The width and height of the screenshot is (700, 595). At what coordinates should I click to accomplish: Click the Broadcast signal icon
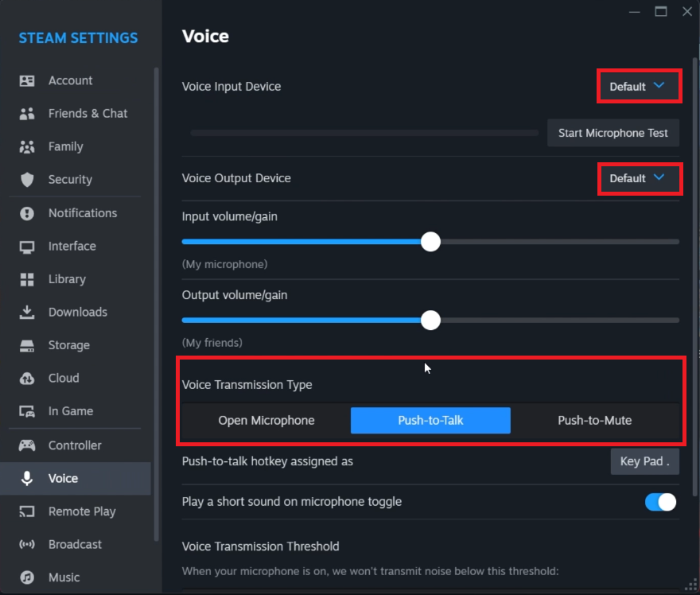27,545
